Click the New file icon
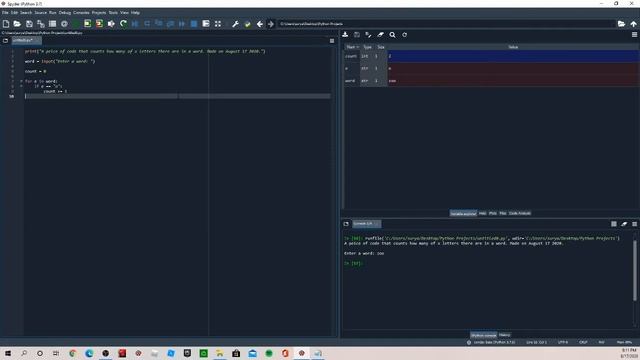The image size is (640, 360). tap(6, 24)
